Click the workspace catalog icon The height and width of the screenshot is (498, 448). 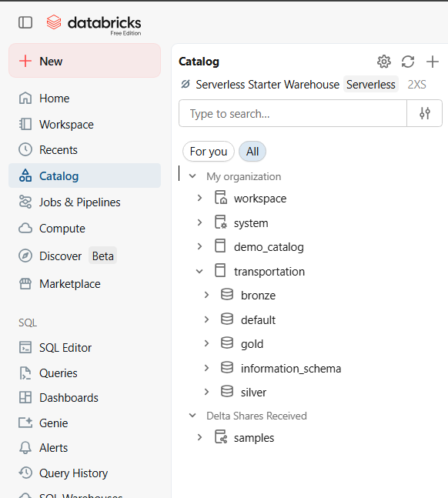(x=220, y=197)
